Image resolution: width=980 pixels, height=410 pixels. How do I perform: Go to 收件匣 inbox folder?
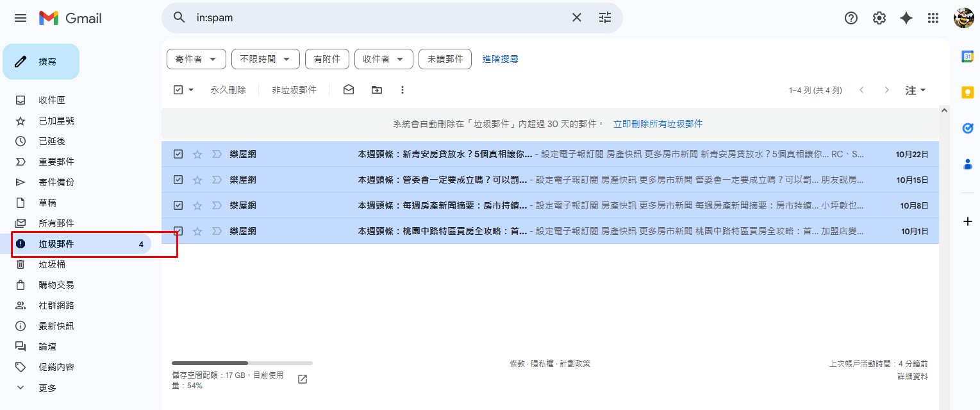tap(52, 100)
